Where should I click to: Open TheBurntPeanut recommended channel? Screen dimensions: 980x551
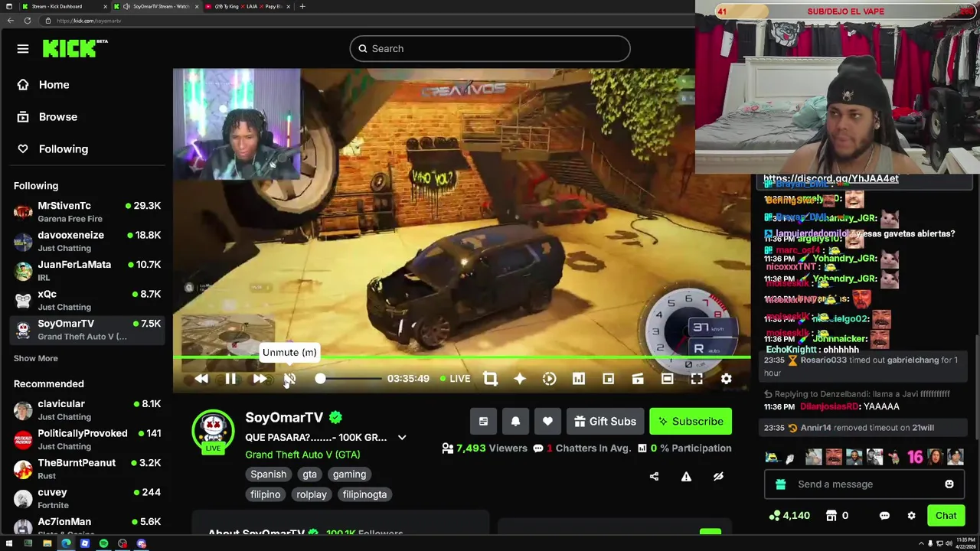click(87, 468)
